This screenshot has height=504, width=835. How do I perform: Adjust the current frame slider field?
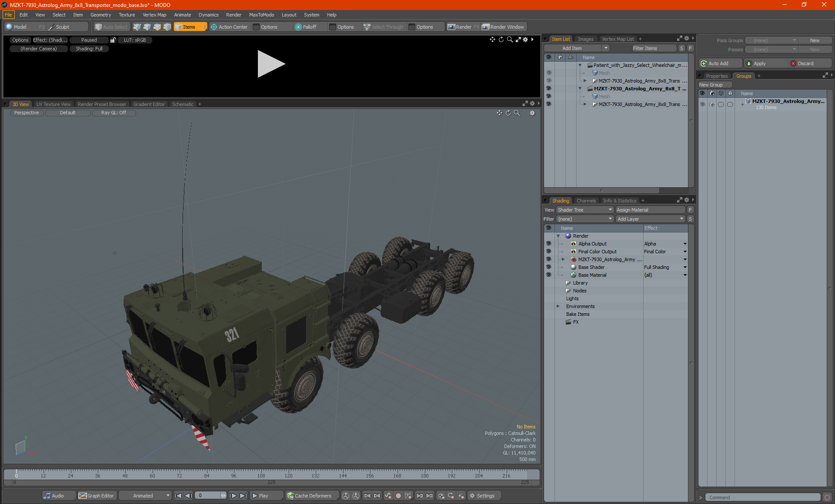tap(210, 496)
